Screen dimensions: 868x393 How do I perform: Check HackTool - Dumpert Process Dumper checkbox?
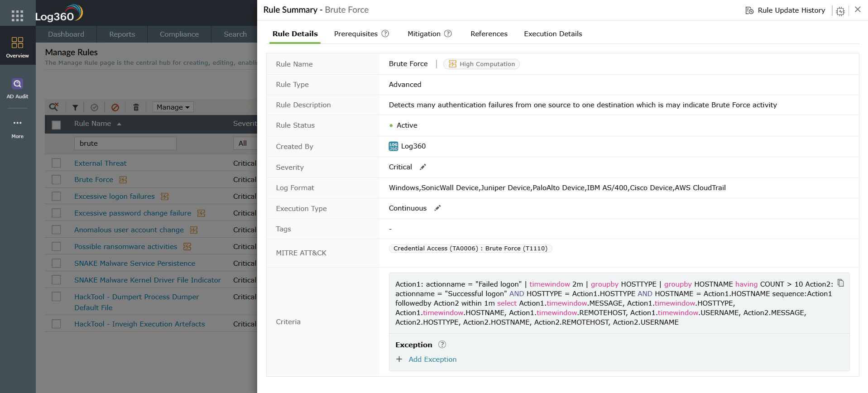coord(56,297)
